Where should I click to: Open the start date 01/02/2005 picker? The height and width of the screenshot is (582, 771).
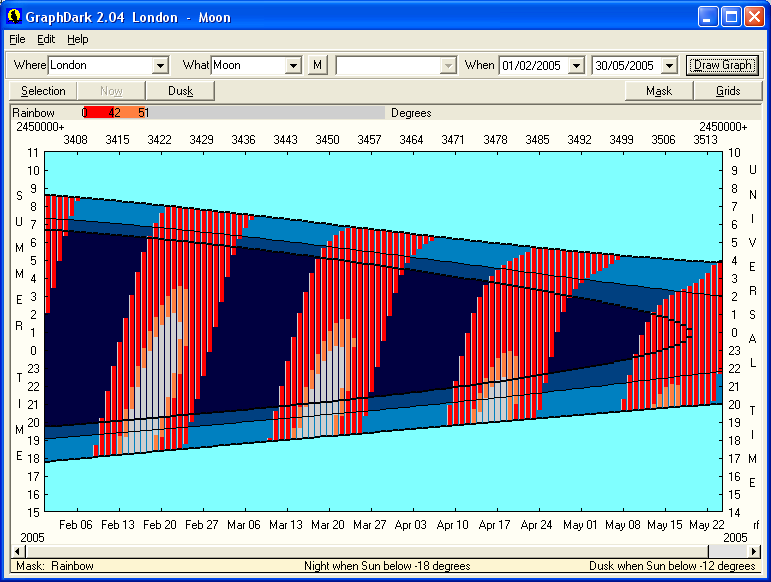[575, 66]
